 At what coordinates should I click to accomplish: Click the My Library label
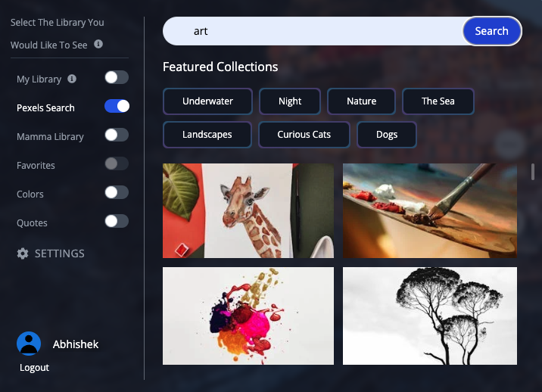pyautogui.click(x=39, y=79)
